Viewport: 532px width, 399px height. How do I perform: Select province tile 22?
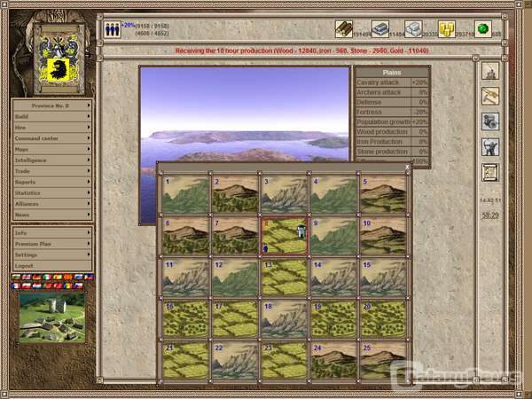235,361
